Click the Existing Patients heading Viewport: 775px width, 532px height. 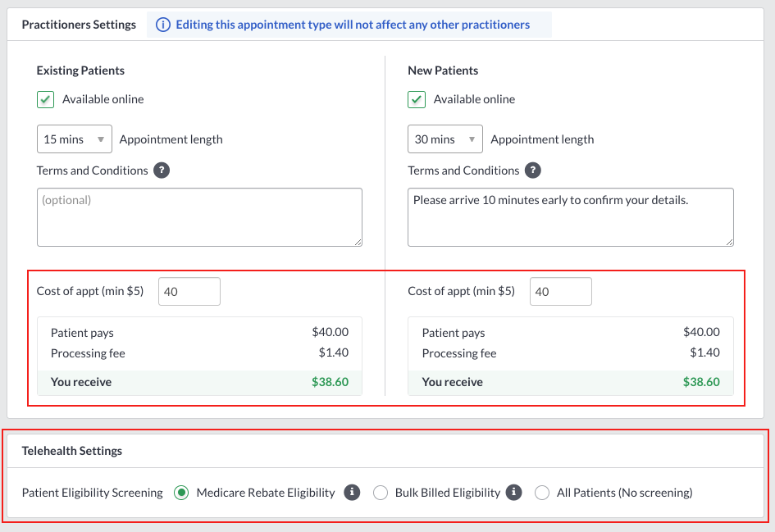[x=80, y=70]
